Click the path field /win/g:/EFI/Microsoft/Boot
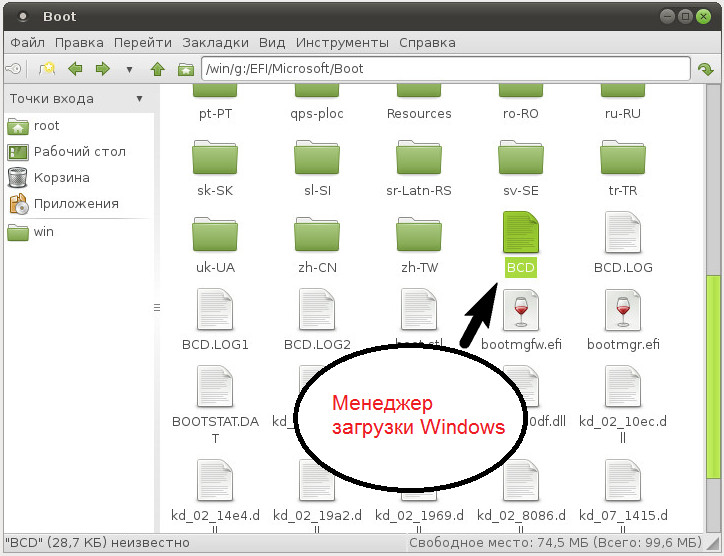The image size is (724, 556). 446,69
